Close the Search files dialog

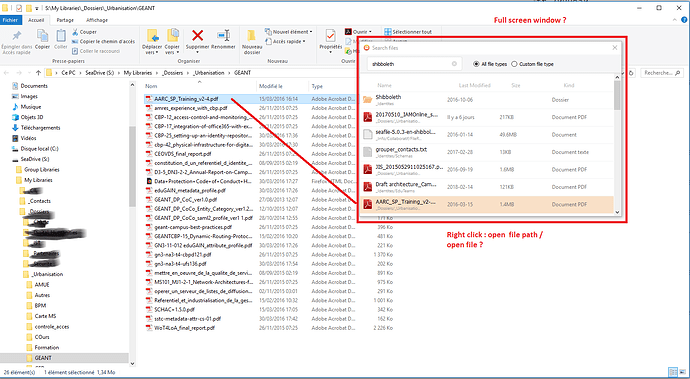[x=615, y=48]
